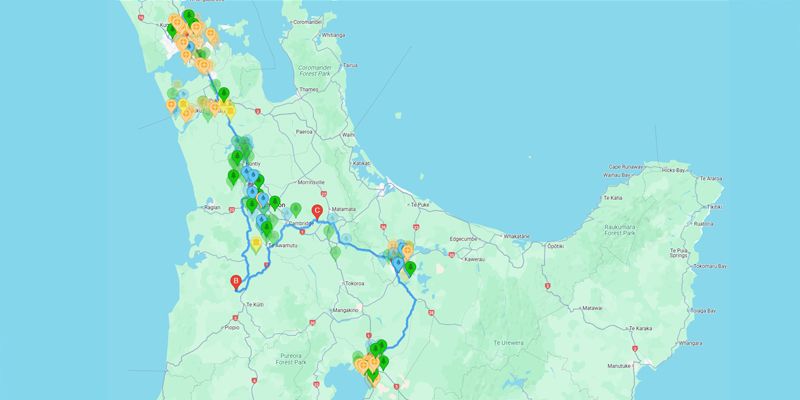The image size is (800, 400).
Task: Select the yellow museum pin near Te Awamutu
Action: point(256,244)
